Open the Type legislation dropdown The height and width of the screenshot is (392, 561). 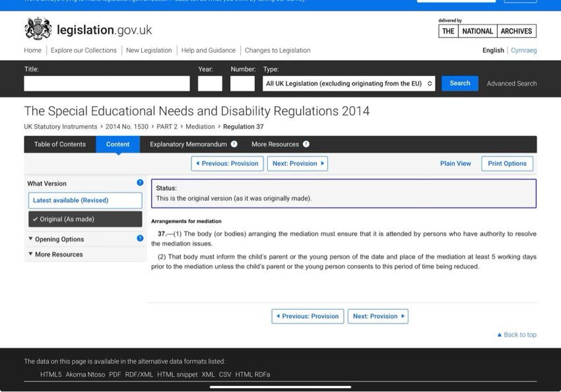[349, 83]
